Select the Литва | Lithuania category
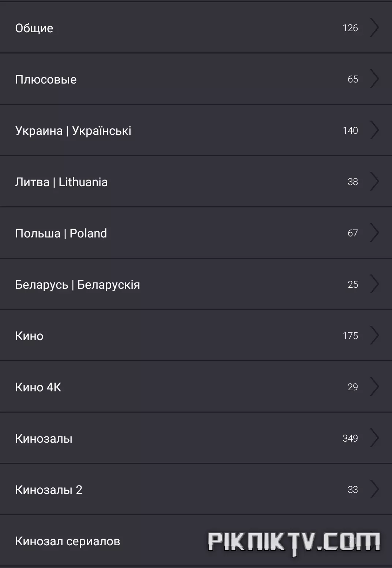Viewport: 392px width, 568px height. [x=196, y=182]
